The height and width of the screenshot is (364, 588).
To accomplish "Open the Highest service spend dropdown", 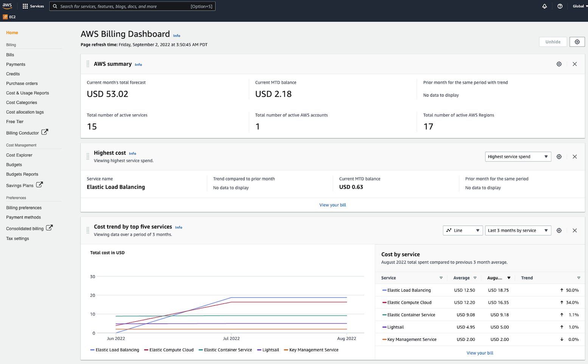I will tap(518, 156).
